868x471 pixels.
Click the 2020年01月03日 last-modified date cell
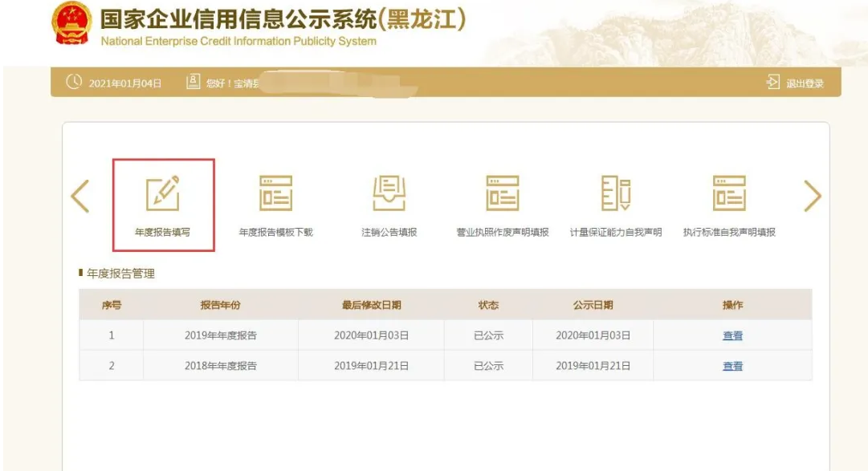click(372, 335)
